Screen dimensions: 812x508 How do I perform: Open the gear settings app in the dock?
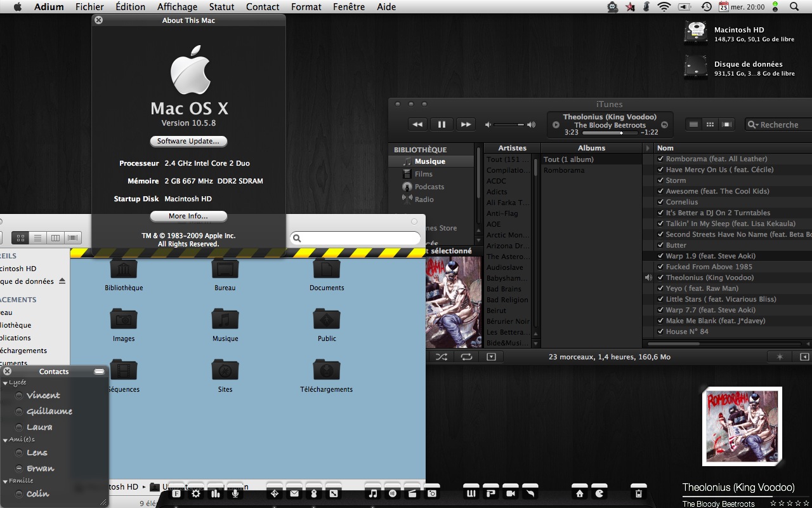(196, 493)
